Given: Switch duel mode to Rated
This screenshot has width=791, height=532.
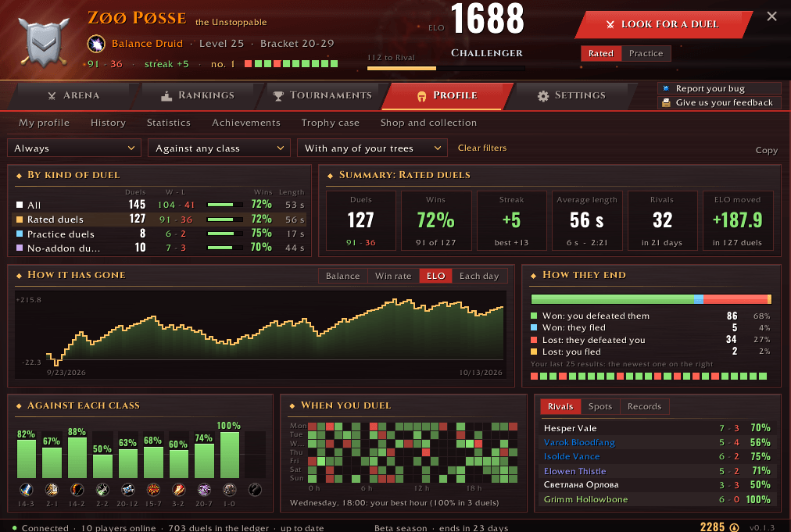Looking at the screenshot, I should pos(601,53).
